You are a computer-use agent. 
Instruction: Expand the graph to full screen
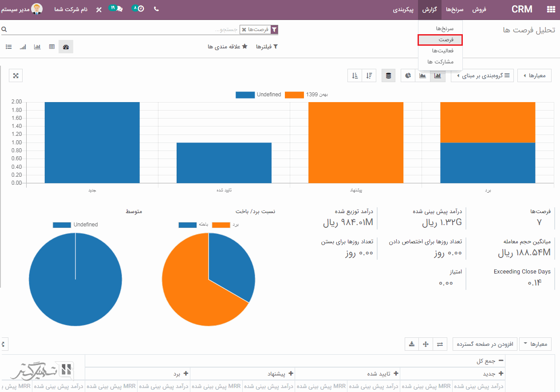16,75
